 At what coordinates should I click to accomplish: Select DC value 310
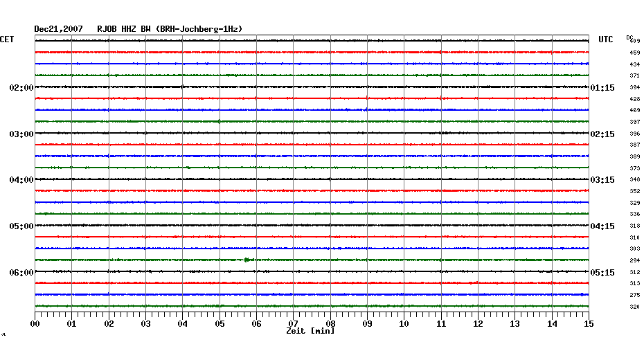click(x=634, y=237)
